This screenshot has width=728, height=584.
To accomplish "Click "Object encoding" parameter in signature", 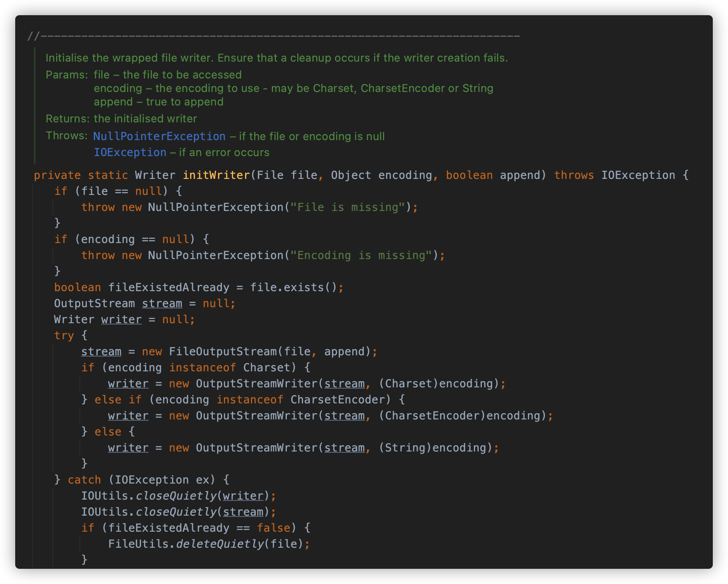I will click(x=381, y=175).
